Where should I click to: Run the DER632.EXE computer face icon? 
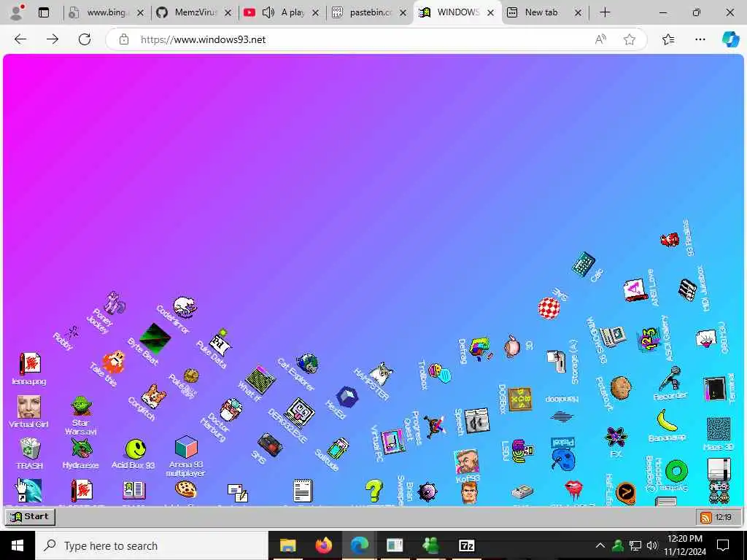click(x=300, y=413)
